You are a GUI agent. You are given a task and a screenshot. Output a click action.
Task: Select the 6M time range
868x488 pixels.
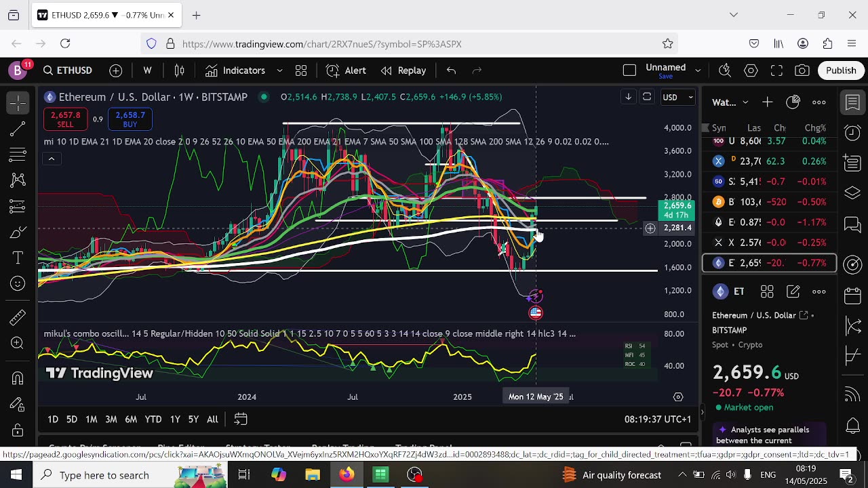(x=131, y=420)
